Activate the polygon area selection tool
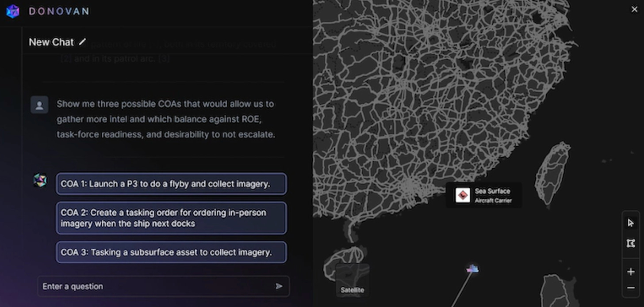The height and width of the screenshot is (307, 644). [x=631, y=243]
